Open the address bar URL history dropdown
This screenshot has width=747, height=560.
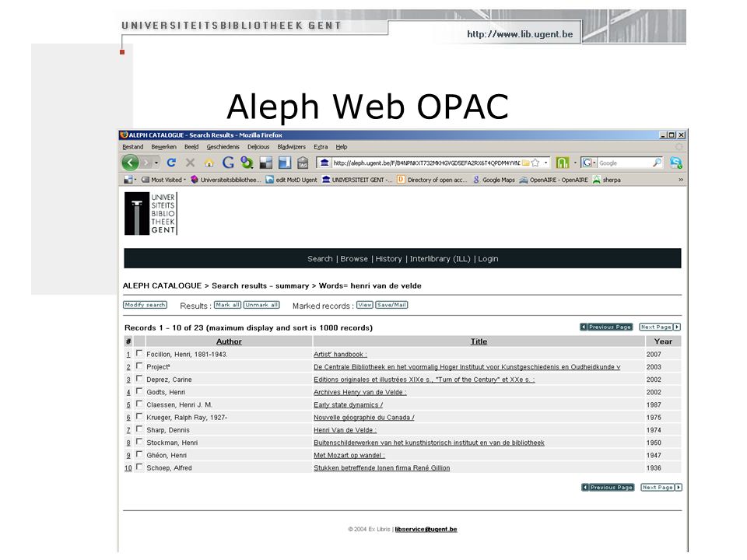tap(546, 163)
